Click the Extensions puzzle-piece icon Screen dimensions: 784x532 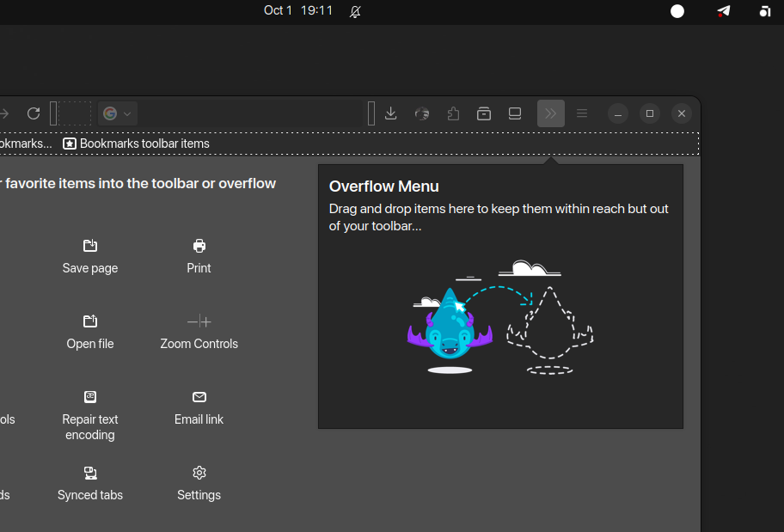[453, 113]
